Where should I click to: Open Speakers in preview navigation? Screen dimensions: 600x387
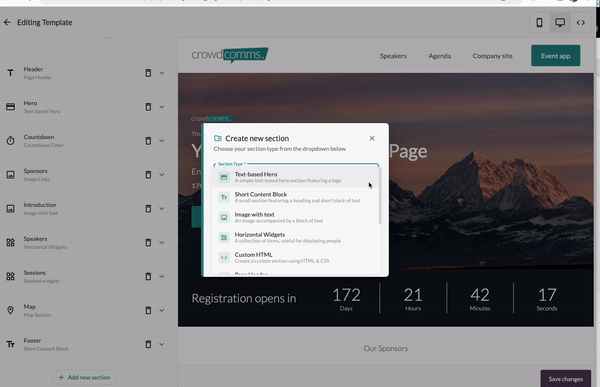coord(393,56)
